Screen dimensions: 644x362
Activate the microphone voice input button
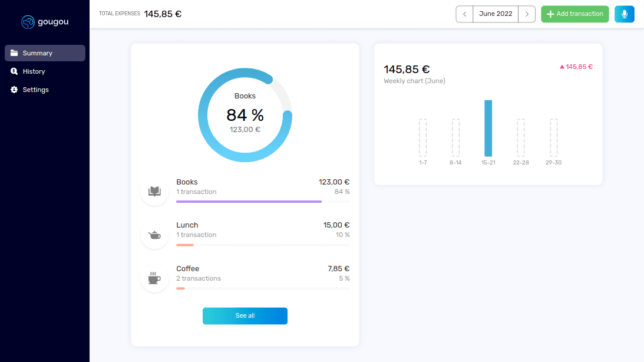click(624, 14)
